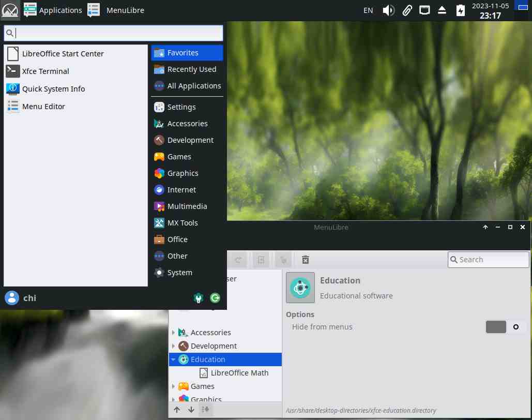Screen dimensions: 532x420
Task: Launch LibreOffice Start Center from favorites
Action: pyautogui.click(x=75, y=54)
